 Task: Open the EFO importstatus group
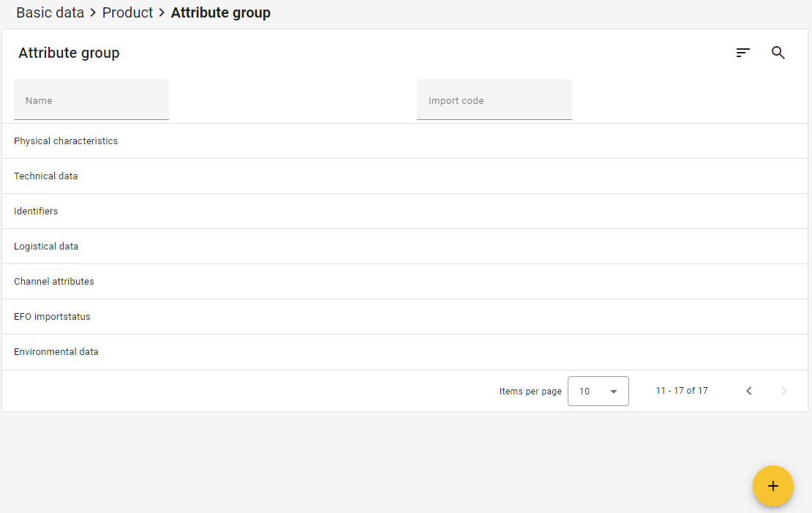52,317
